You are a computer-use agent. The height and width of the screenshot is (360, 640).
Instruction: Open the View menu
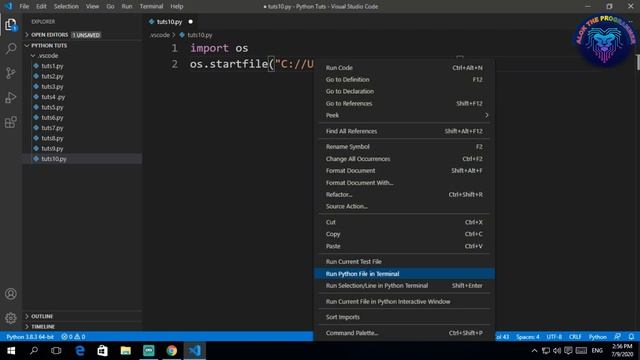pyautogui.click(x=92, y=6)
